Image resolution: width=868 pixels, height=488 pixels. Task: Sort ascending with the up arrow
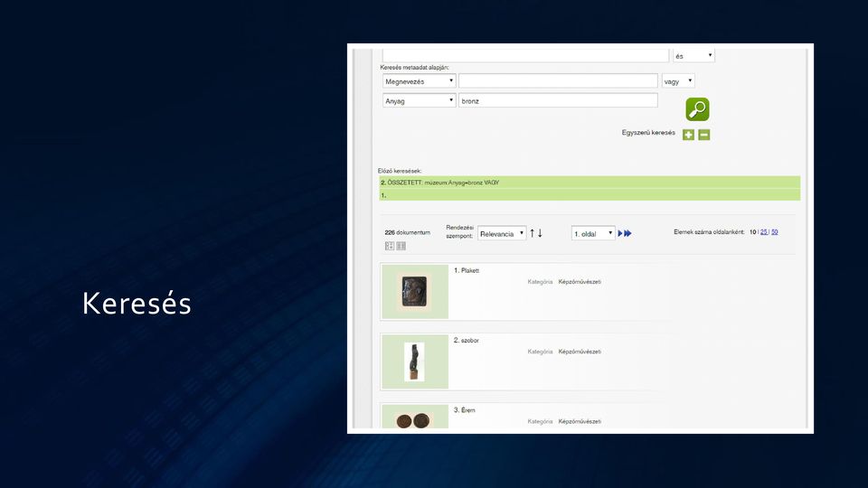click(532, 233)
